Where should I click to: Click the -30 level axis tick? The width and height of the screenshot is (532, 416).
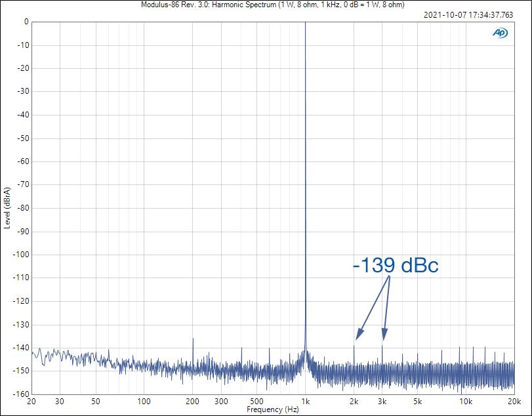click(23, 91)
